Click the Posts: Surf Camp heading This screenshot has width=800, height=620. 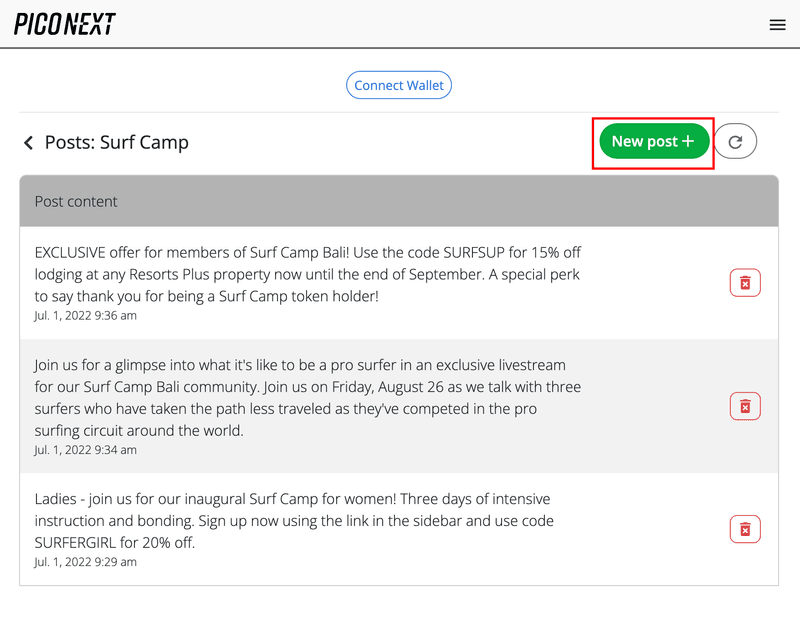[x=117, y=142]
